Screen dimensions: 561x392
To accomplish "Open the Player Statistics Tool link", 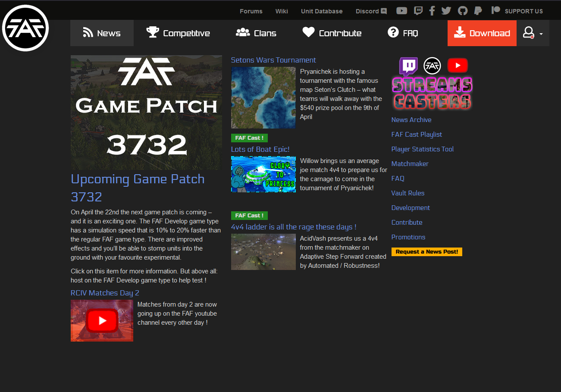I will coord(423,149).
